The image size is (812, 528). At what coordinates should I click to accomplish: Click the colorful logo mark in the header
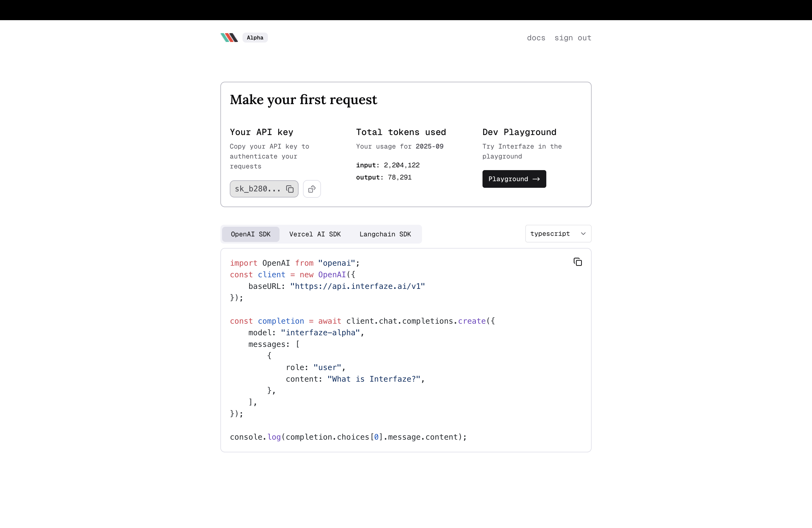coord(229,38)
